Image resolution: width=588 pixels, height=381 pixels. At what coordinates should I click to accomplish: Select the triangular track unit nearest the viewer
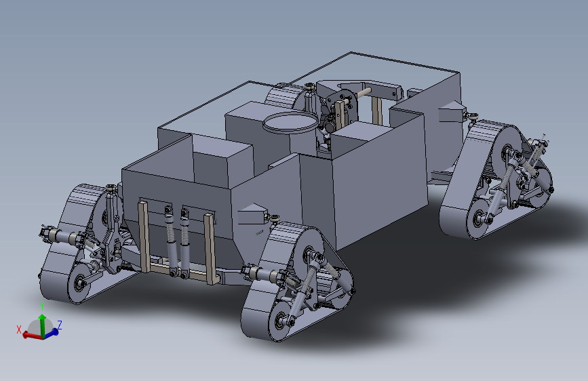click(x=297, y=282)
